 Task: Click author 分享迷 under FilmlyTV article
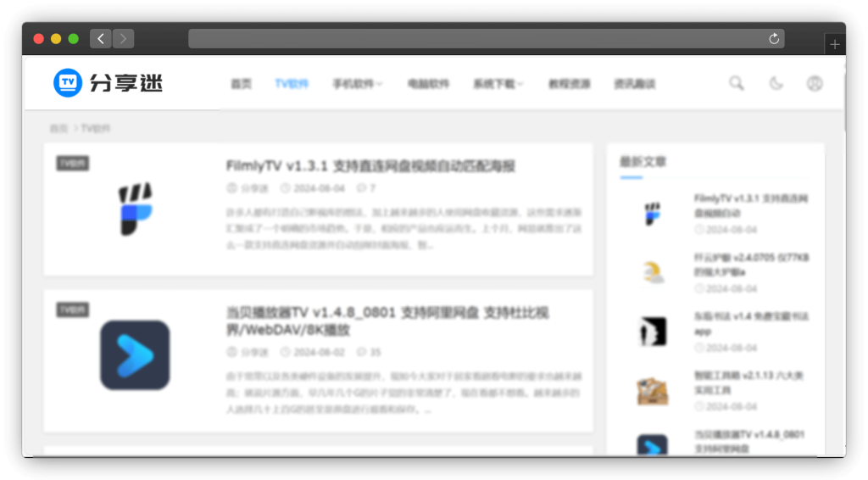pyautogui.click(x=248, y=188)
